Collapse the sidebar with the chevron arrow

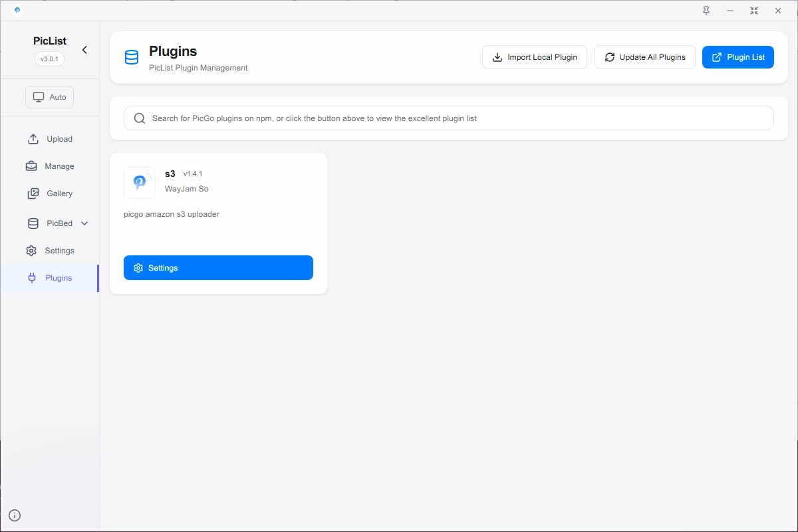coord(84,50)
